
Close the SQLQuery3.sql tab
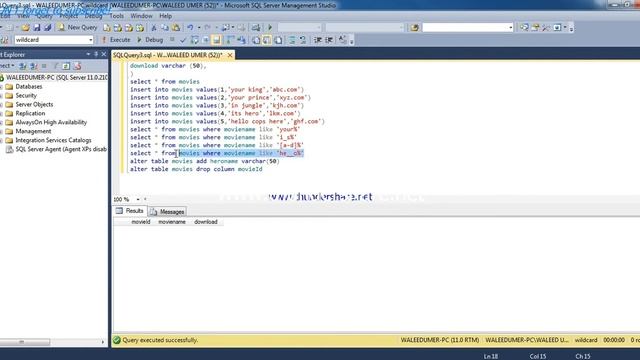click(230, 55)
